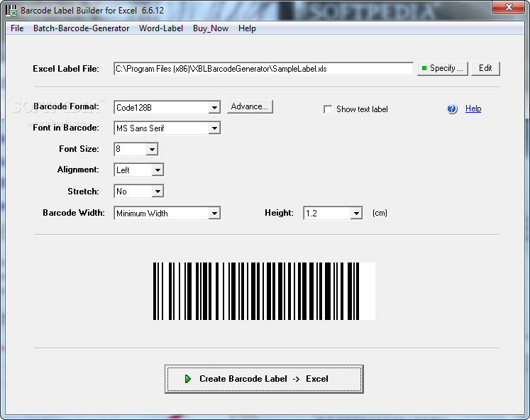
Task: Expand the Font in Barcode dropdown
Action: click(x=214, y=128)
